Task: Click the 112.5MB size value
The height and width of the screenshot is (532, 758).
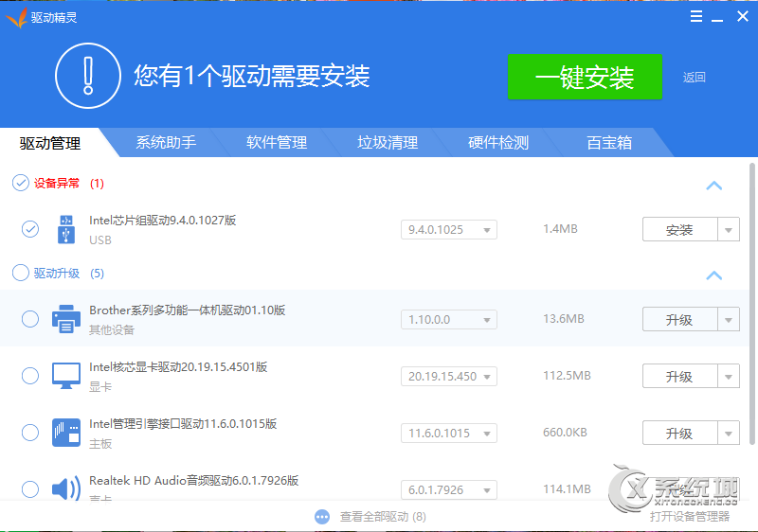Action: click(567, 376)
